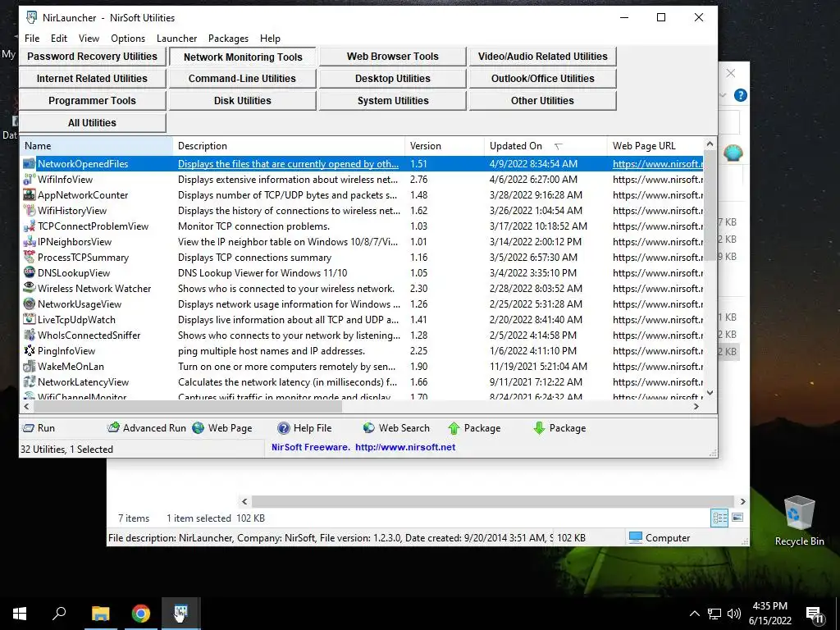Click the ProcessTCPSummary utility icon
This screenshot has width=840, height=630.
pyautogui.click(x=29, y=257)
